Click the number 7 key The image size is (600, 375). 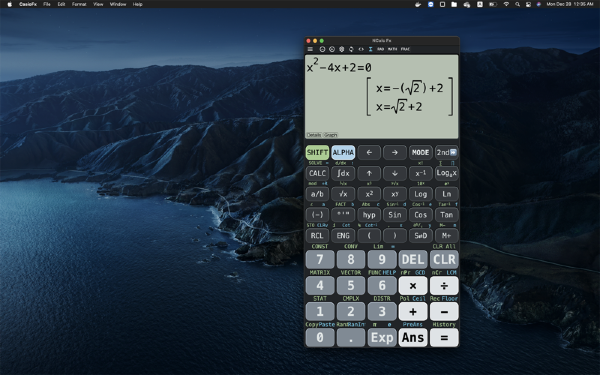pyautogui.click(x=320, y=260)
